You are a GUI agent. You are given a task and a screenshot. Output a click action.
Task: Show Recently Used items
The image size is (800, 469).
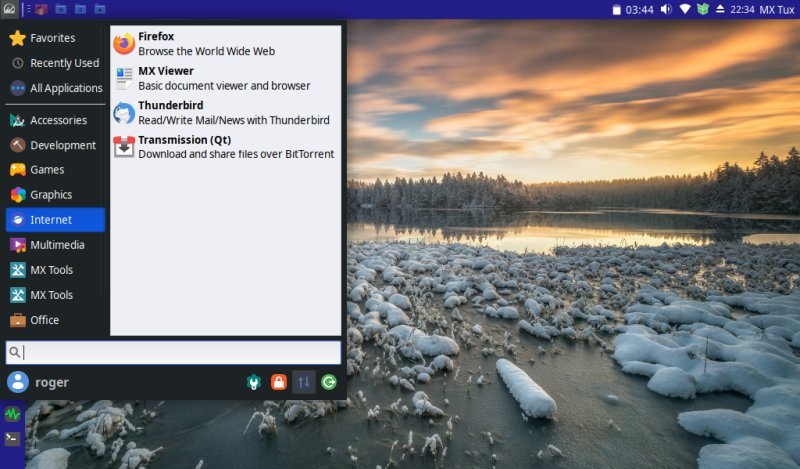tap(64, 63)
